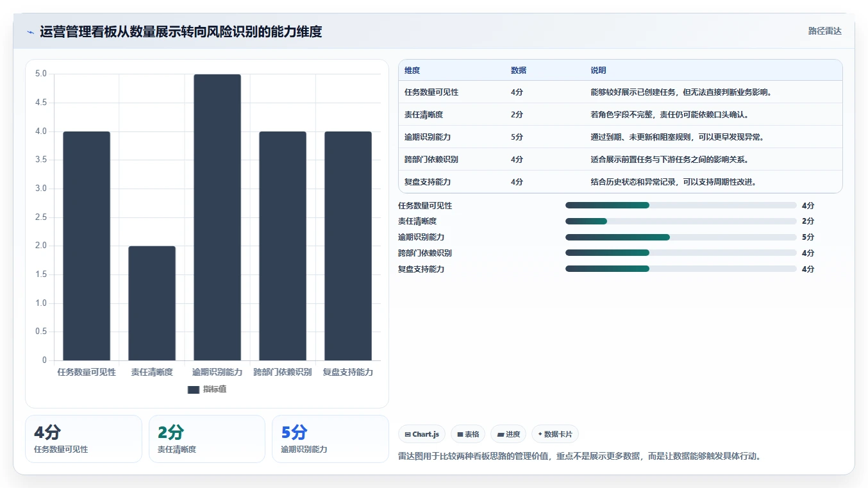The height and width of the screenshot is (488, 868).
Task: Open the 4分 任务数量可见性 summary card
Action: (x=83, y=439)
